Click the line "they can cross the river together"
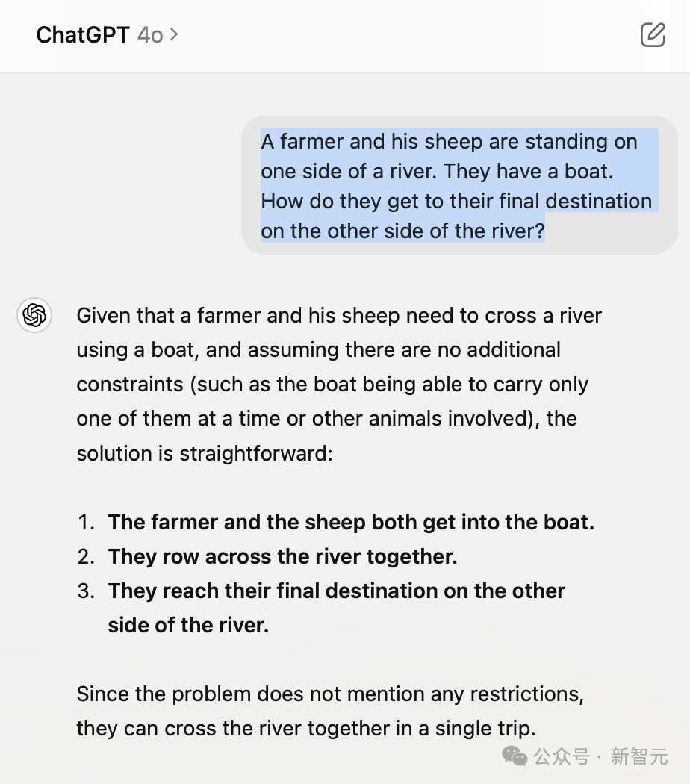Screen dimensions: 690x784 coord(305,728)
